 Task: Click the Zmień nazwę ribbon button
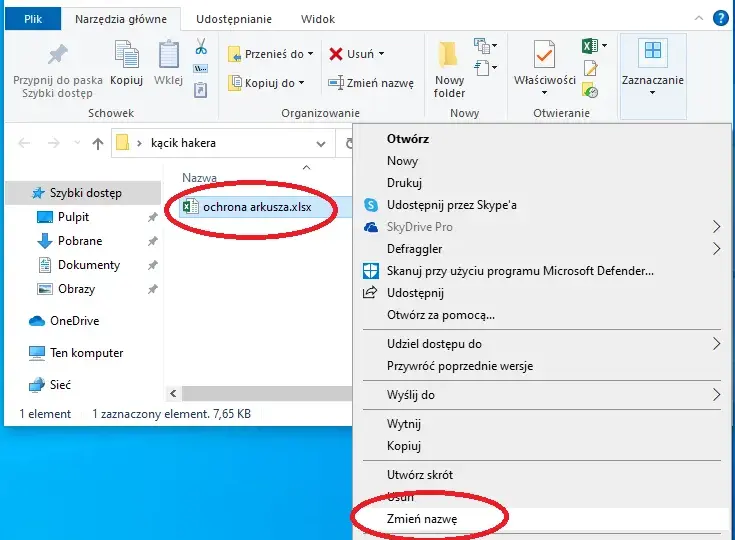pos(371,83)
